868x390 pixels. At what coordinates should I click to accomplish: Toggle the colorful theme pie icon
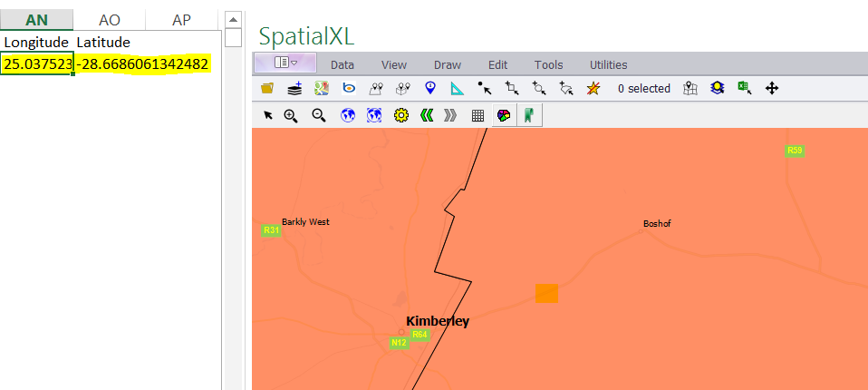503,115
